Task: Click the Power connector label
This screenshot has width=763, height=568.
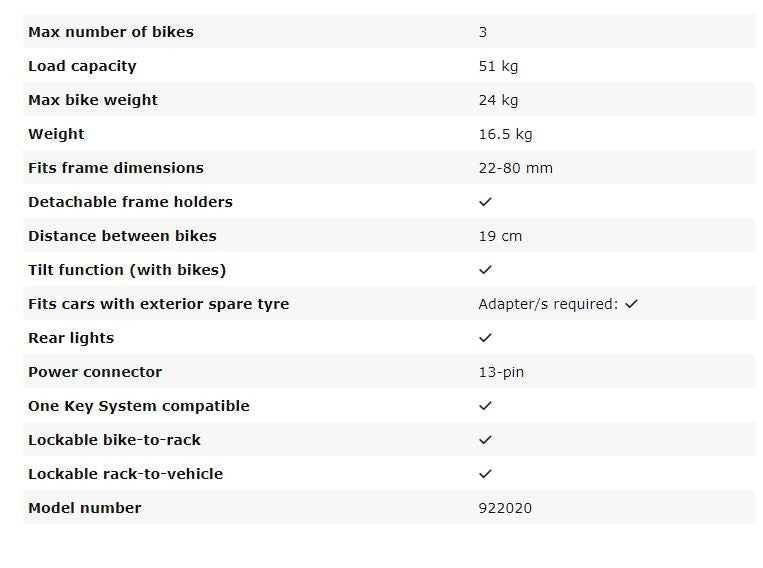Action: [x=95, y=372]
